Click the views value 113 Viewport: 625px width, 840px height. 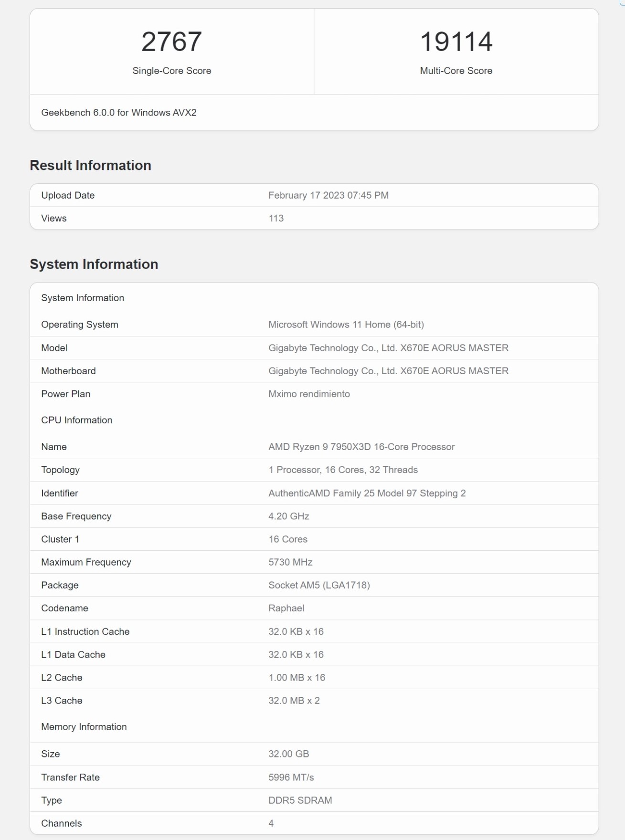276,218
